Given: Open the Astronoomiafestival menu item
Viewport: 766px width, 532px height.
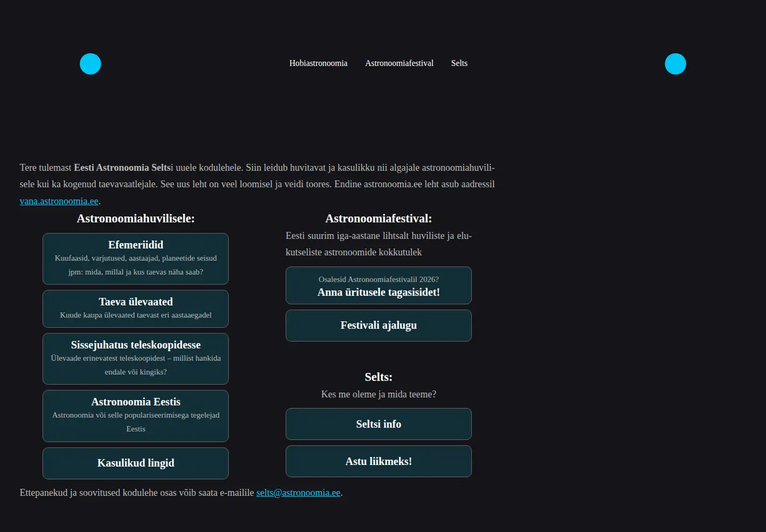Looking at the screenshot, I should pos(399,63).
